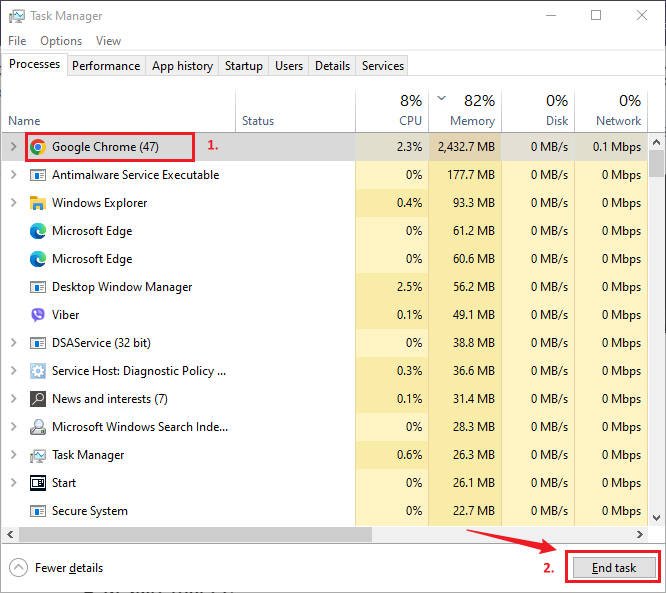Switch to the App history tab
This screenshot has height=593, width=666.
coord(182,66)
